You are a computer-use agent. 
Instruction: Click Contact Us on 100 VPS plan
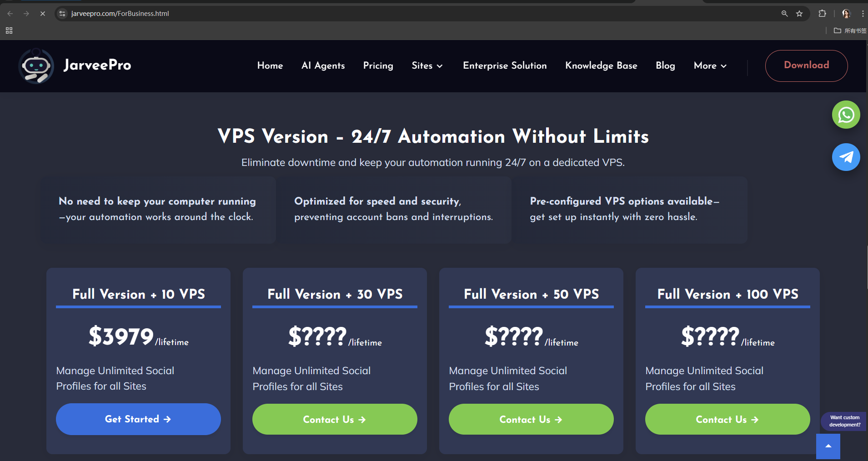click(x=728, y=419)
